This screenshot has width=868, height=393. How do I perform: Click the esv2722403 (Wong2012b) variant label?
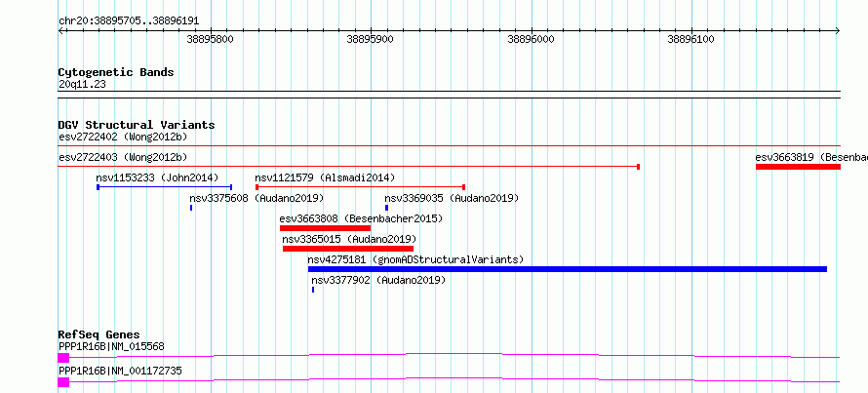click(x=123, y=157)
